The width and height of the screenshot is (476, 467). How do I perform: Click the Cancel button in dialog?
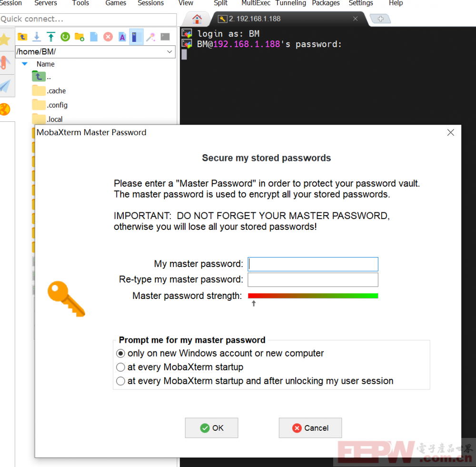(x=310, y=428)
